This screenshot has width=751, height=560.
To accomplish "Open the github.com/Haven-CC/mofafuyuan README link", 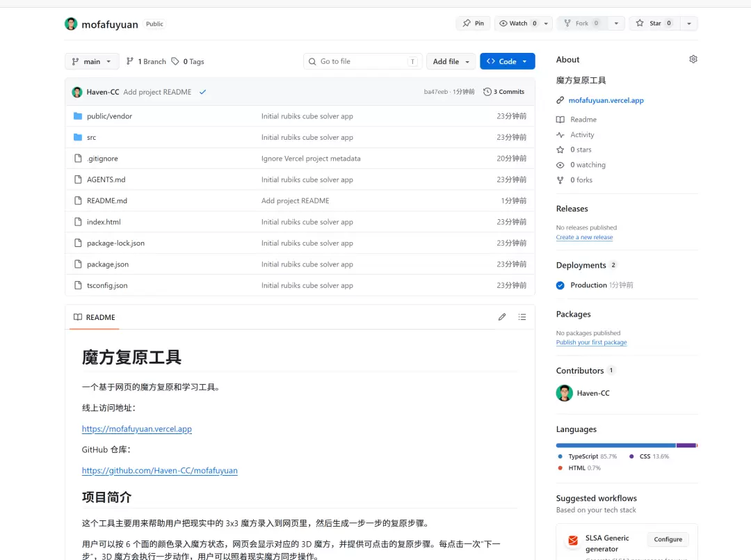I will pyautogui.click(x=159, y=470).
